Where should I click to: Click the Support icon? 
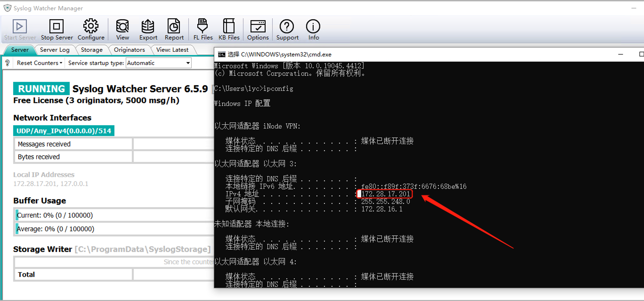click(x=287, y=29)
